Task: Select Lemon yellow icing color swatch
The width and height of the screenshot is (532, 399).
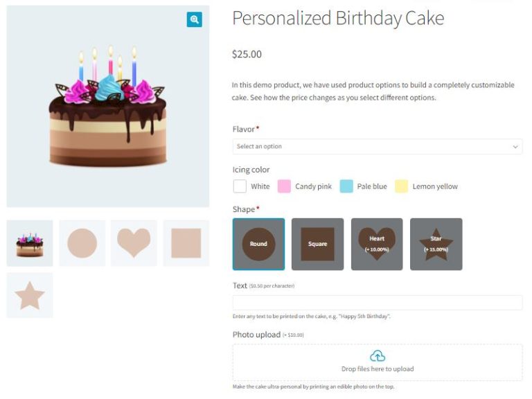Action: point(401,186)
